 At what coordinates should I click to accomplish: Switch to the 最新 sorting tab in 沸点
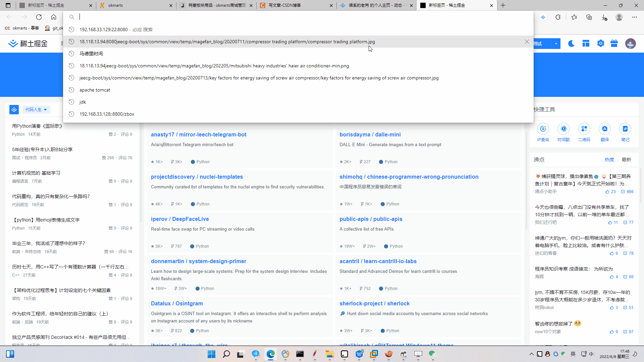click(627, 160)
